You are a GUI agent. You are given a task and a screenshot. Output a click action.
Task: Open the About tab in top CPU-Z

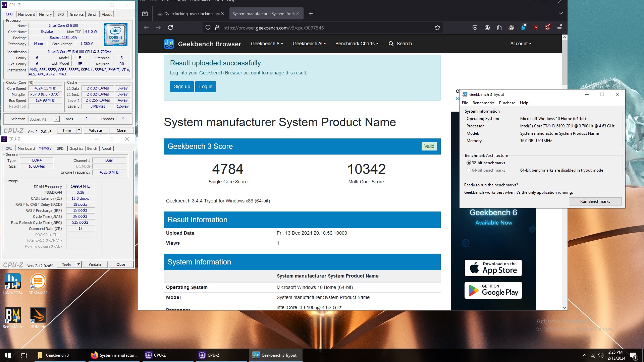click(107, 14)
